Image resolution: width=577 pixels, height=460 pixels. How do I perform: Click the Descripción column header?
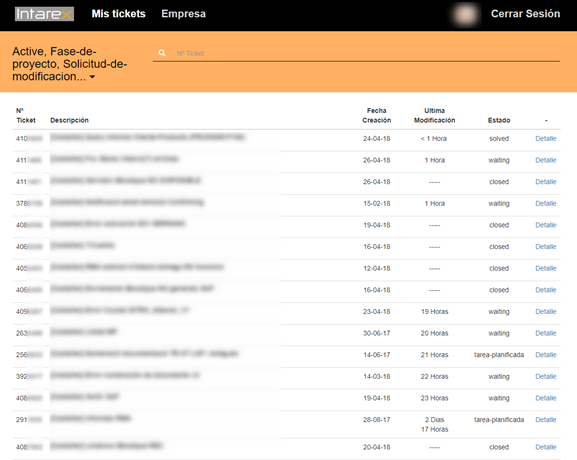click(x=70, y=120)
